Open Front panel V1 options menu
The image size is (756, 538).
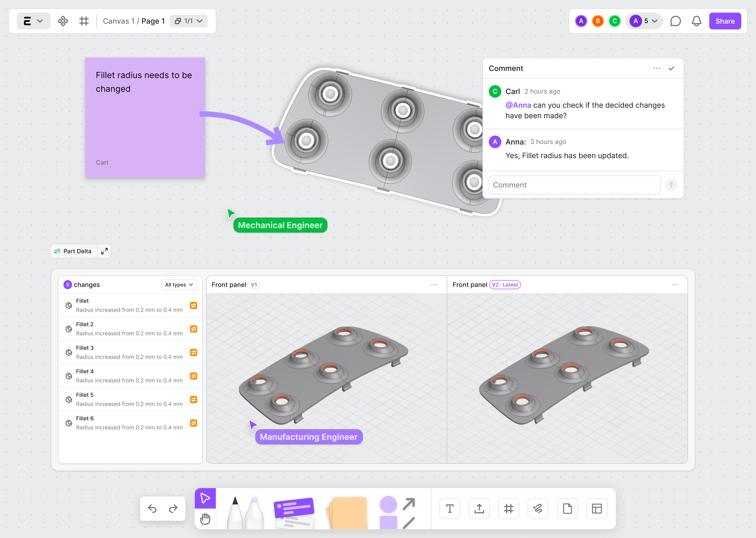pyautogui.click(x=434, y=284)
